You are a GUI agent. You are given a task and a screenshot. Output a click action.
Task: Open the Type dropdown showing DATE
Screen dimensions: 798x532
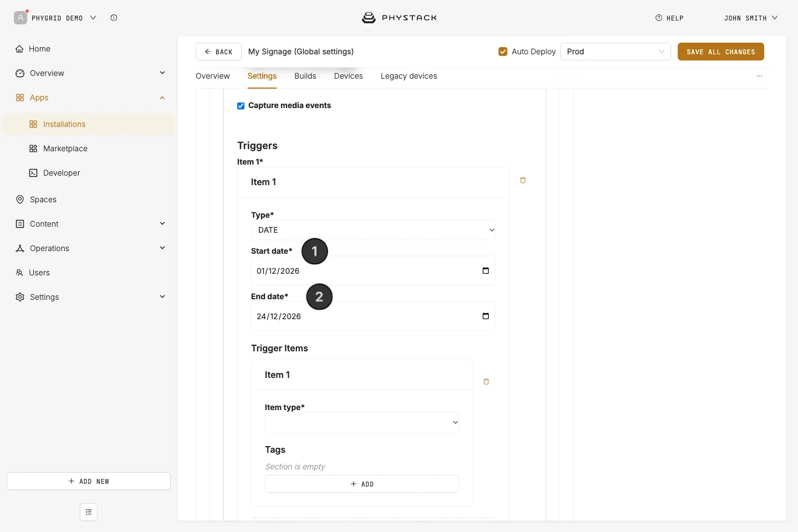click(374, 230)
